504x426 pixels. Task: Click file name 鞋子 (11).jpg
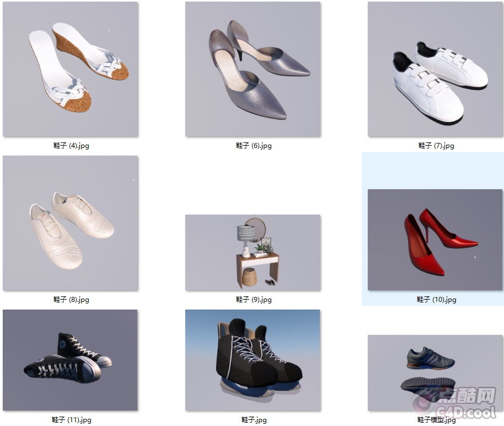(71, 419)
